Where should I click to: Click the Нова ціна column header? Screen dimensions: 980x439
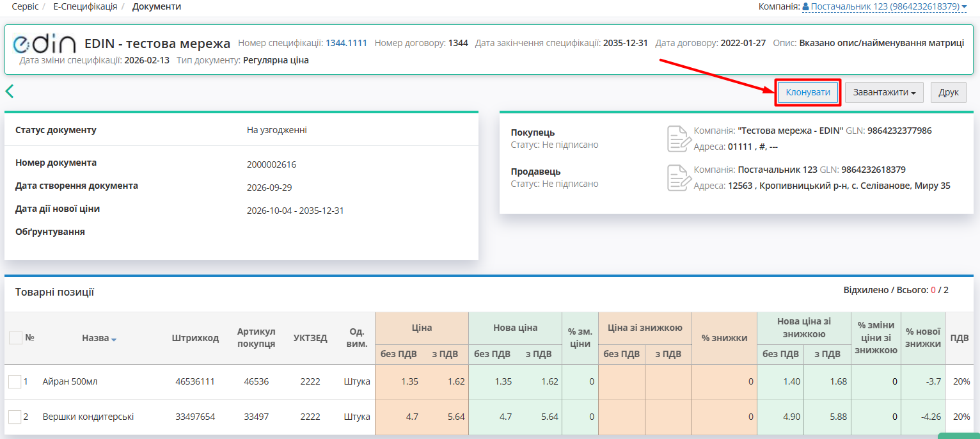coord(515,328)
